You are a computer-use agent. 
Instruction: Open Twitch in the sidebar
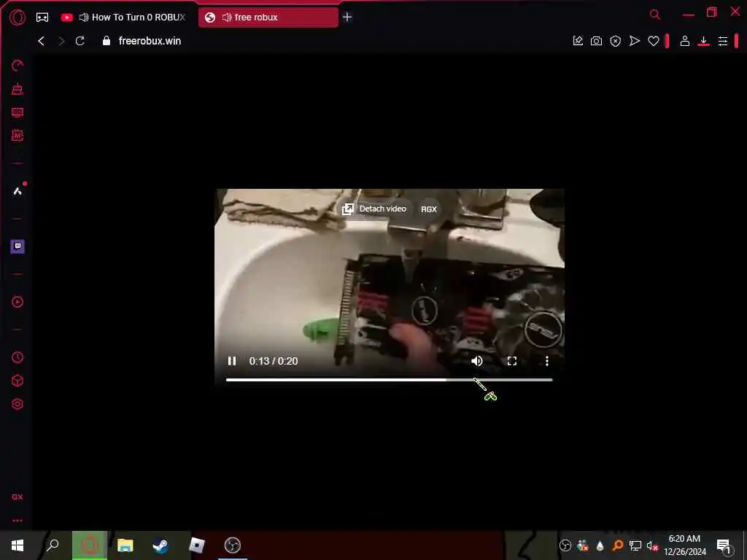[x=18, y=246]
